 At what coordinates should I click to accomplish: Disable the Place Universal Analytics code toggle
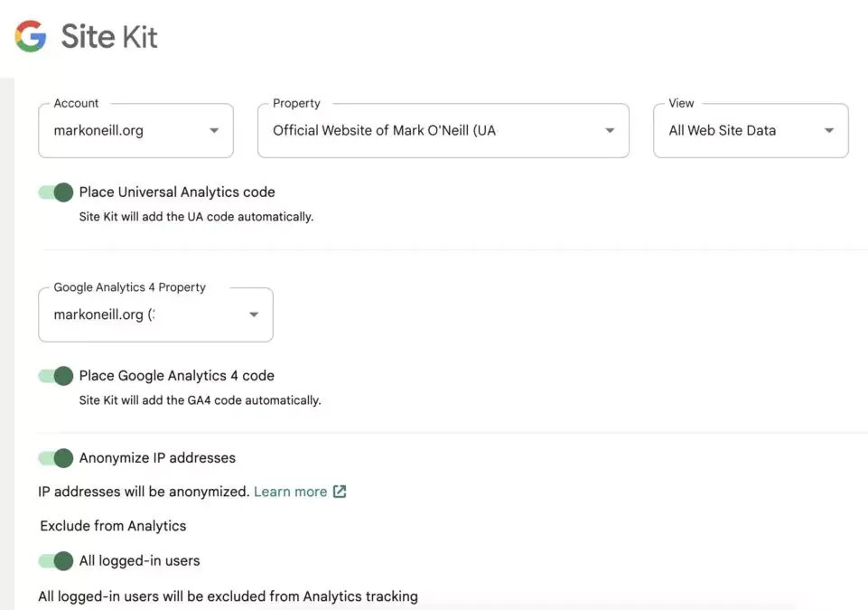(x=55, y=192)
